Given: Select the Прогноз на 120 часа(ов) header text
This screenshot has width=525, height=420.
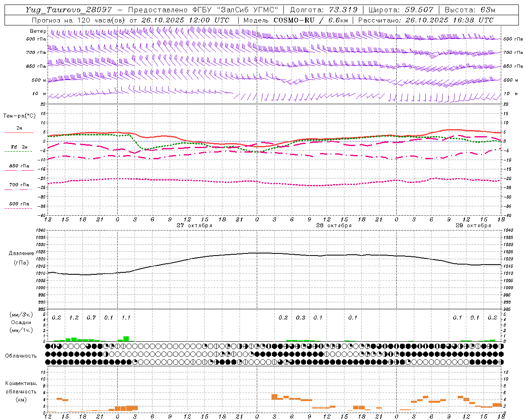Looking at the screenshot, I should [79, 20].
